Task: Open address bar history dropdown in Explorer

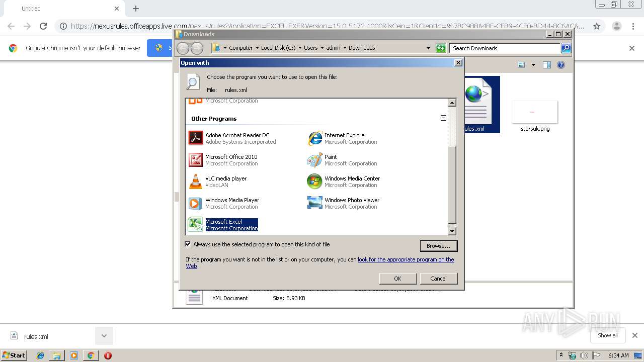Action: point(428,48)
